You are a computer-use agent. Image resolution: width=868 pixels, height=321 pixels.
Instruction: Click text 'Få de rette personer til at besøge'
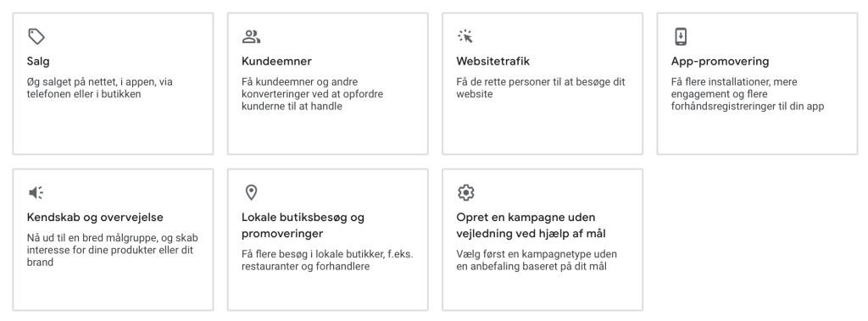pyautogui.click(x=540, y=88)
